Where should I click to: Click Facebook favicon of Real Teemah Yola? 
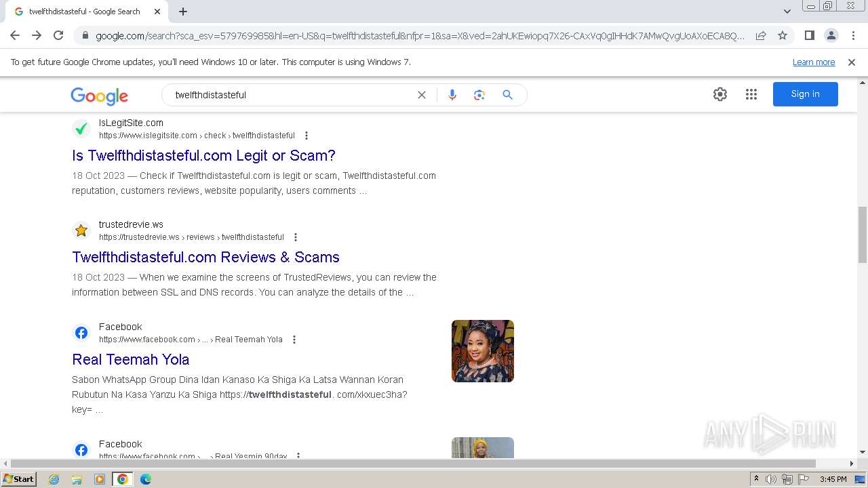click(81, 333)
